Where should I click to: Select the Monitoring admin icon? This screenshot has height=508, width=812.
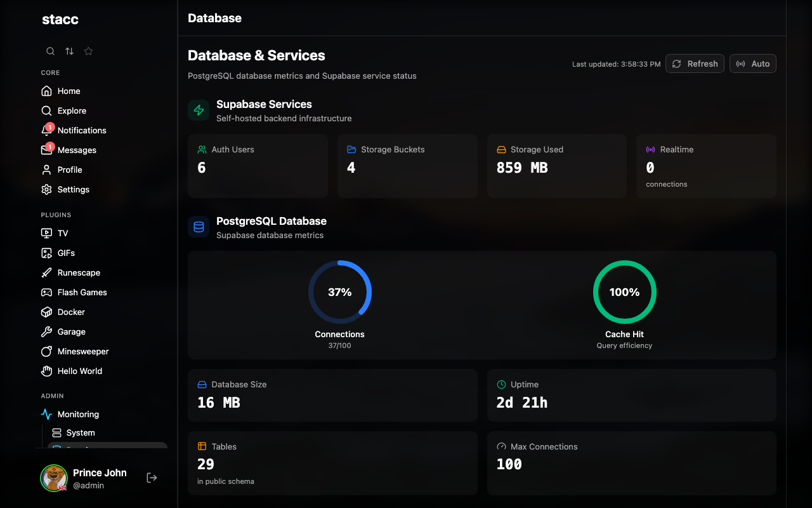click(46, 414)
